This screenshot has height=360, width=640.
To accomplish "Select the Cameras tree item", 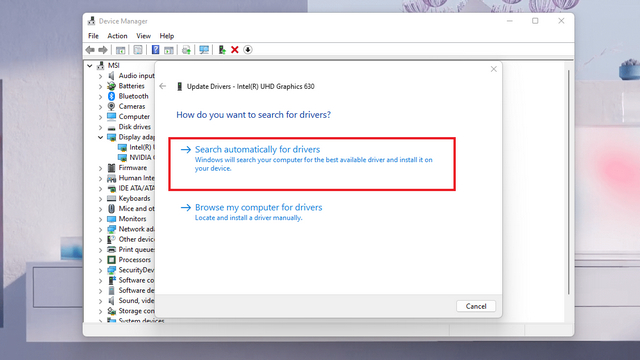I will 131,107.
